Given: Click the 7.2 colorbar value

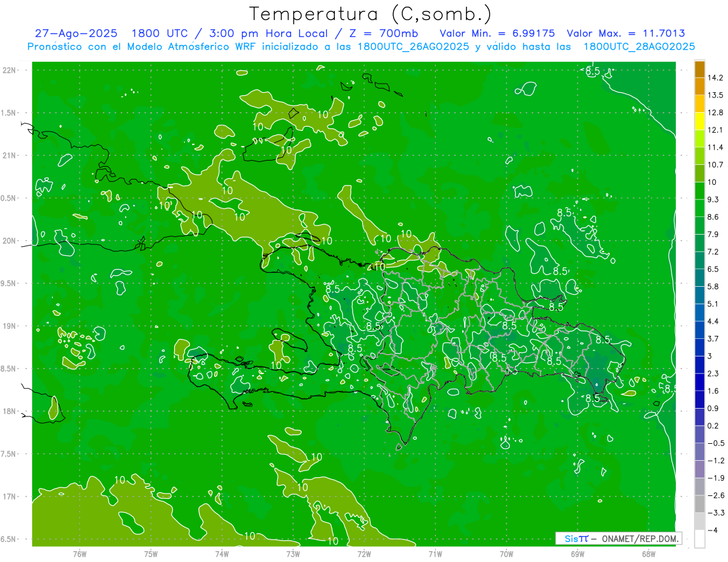Looking at the screenshot, I should pos(713,252).
